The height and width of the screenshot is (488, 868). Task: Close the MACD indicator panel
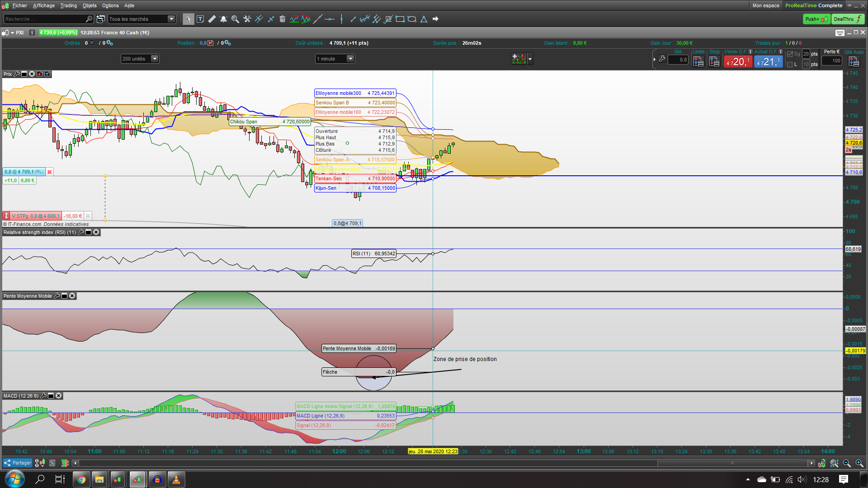59,396
